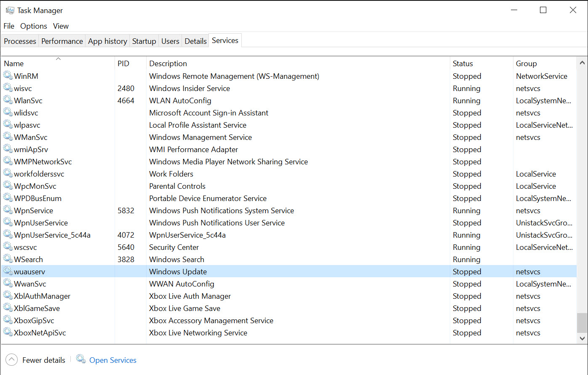Click the wlpasvc row icon
Screen dimensions: 588x375
tap(8, 125)
